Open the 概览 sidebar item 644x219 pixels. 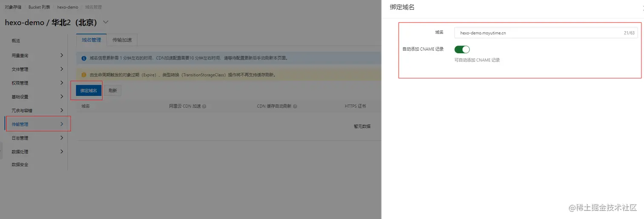click(x=16, y=41)
